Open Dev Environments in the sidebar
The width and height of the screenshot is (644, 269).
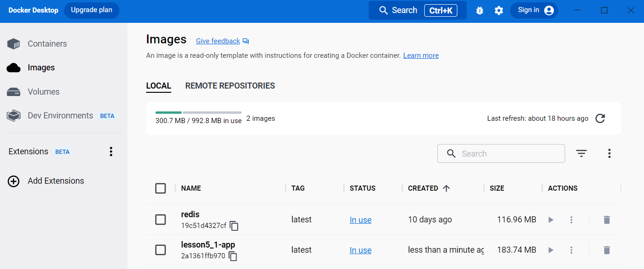(x=60, y=116)
